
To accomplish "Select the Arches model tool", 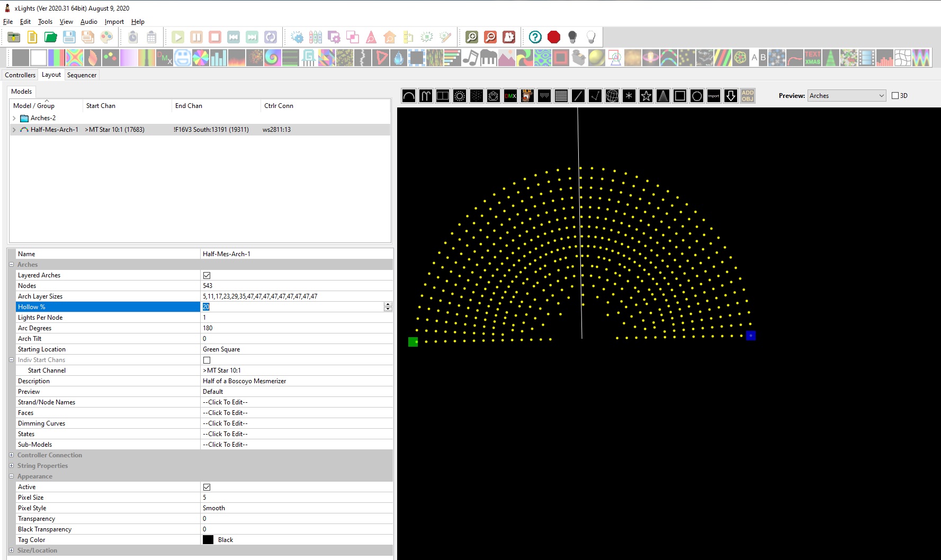I will pyautogui.click(x=408, y=96).
